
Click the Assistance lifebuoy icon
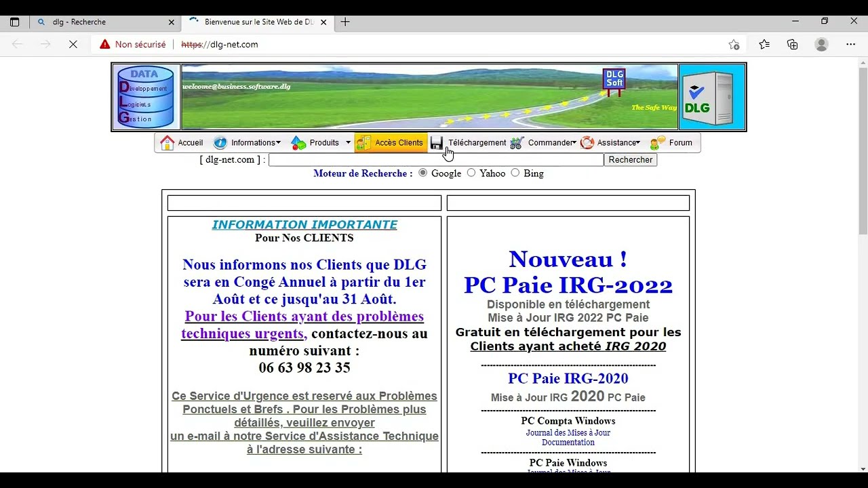click(587, 142)
